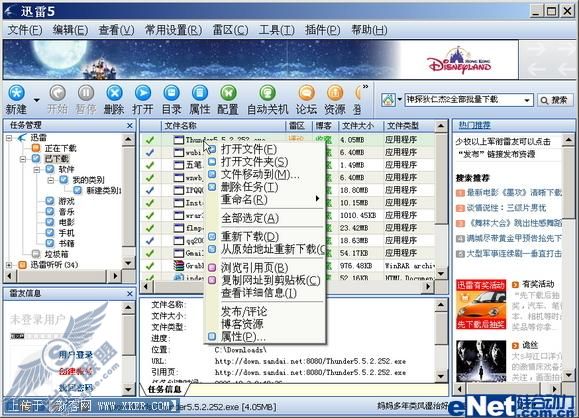Image resolution: width=579 pixels, height=418 pixels.
Task: Click the 打开 (Open) toolbar icon
Action: (x=143, y=93)
